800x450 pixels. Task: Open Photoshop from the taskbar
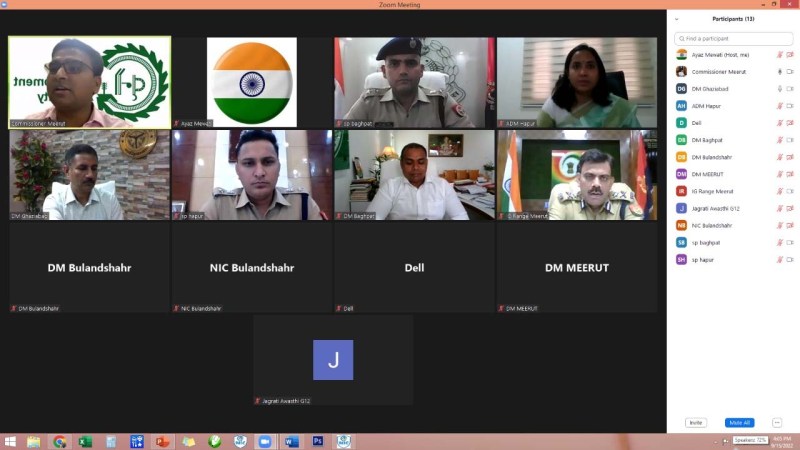318,441
